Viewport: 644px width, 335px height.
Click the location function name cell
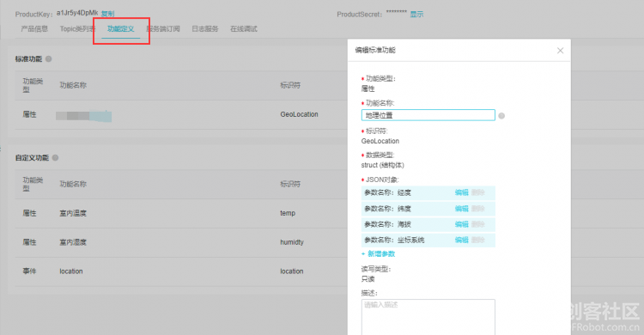click(x=71, y=271)
